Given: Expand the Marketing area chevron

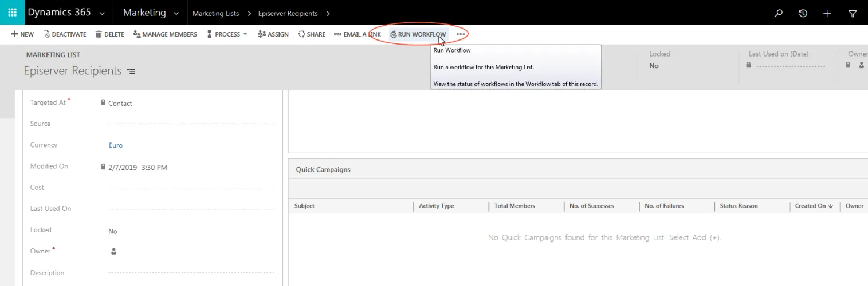Looking at the screenshot, I should point(176,13).
